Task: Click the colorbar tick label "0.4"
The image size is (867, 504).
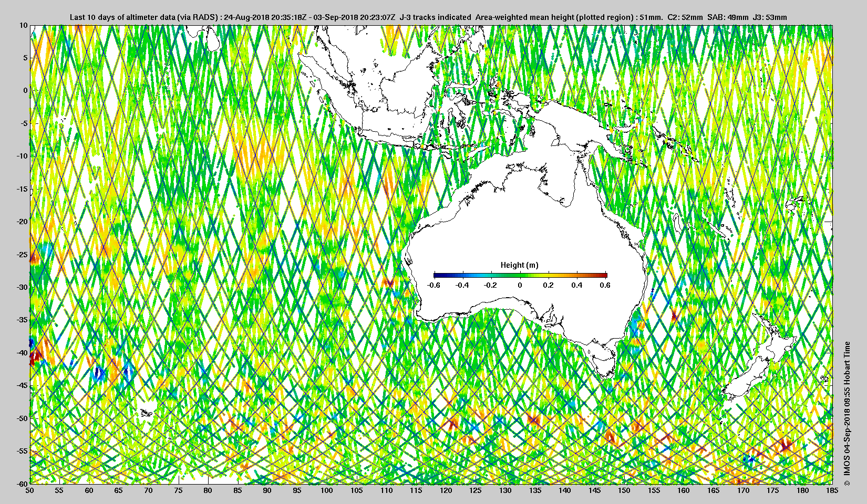Action: [577, 285]
